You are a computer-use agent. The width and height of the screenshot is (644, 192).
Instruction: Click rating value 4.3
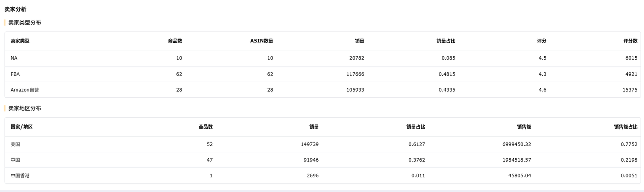pyautogui.click(x=542, y=74)
